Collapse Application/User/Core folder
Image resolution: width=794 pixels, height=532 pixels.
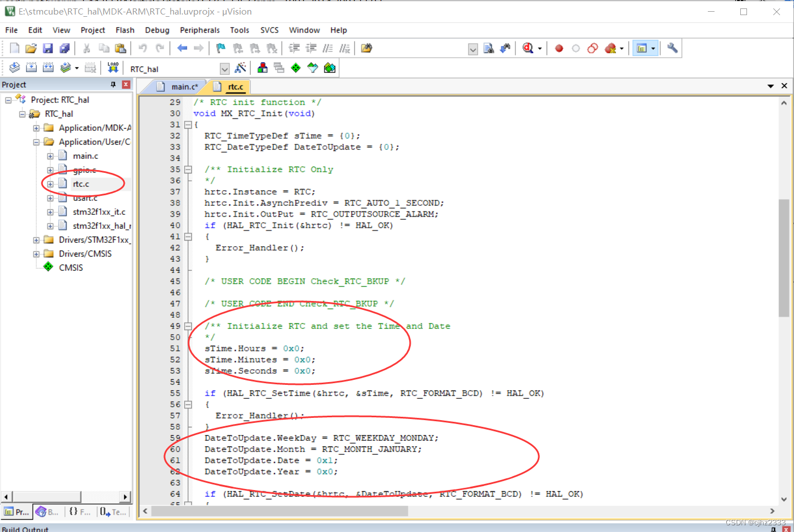point(36,142)
